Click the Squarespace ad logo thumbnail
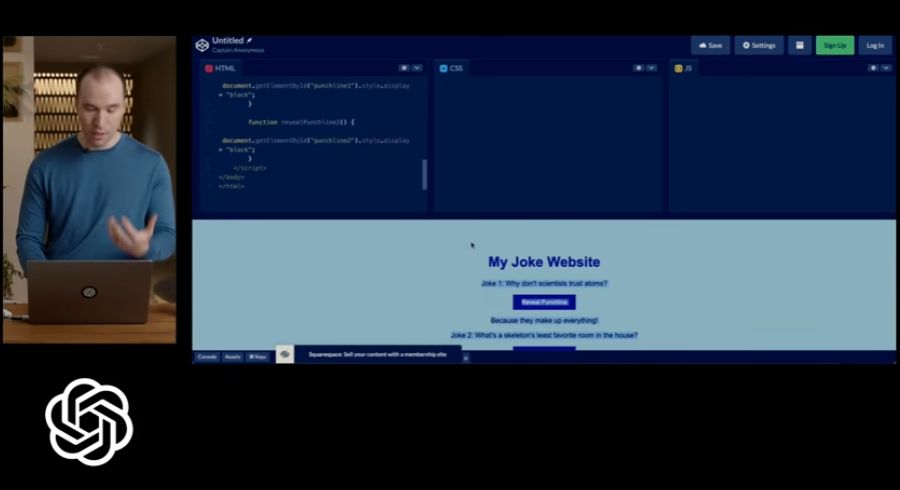Screen dimensions: 900x490 coord(285,355)
